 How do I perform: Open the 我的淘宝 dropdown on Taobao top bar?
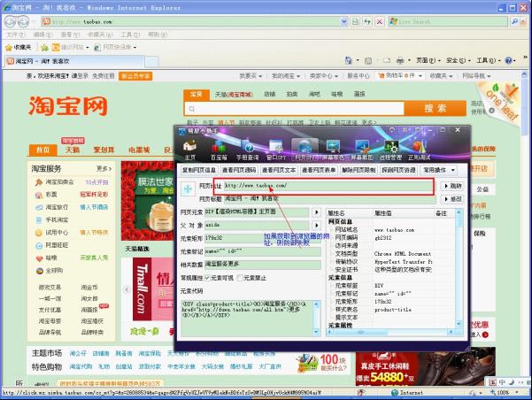286,76
